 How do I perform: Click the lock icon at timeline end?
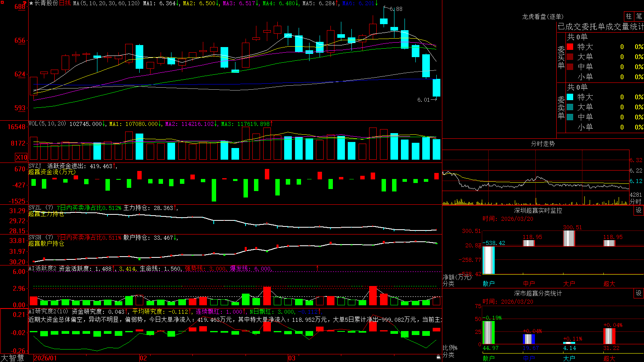(x=438, y=357)
